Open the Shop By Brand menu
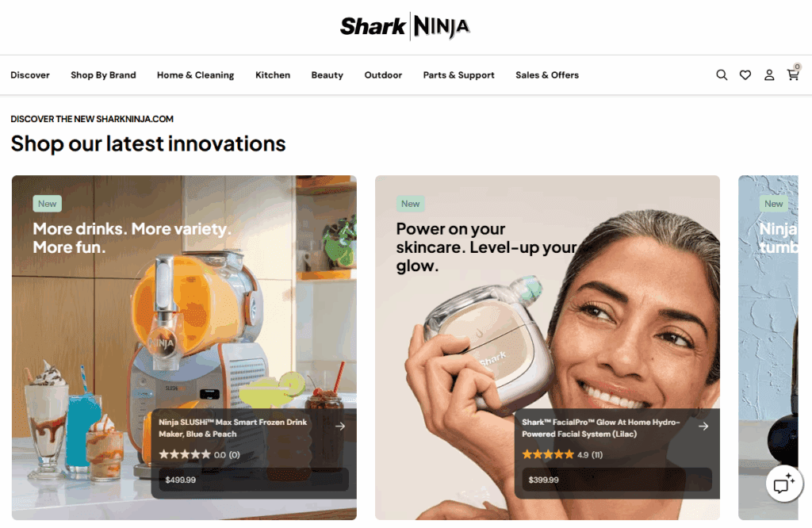The image size is (812, 528). coord(103,75)
